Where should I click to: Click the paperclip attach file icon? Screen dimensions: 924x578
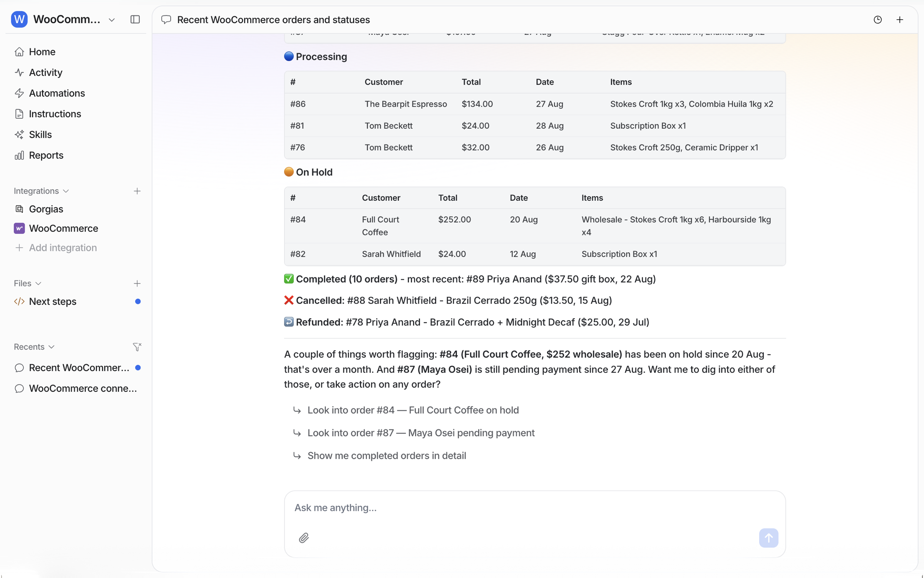coord(304,538)
